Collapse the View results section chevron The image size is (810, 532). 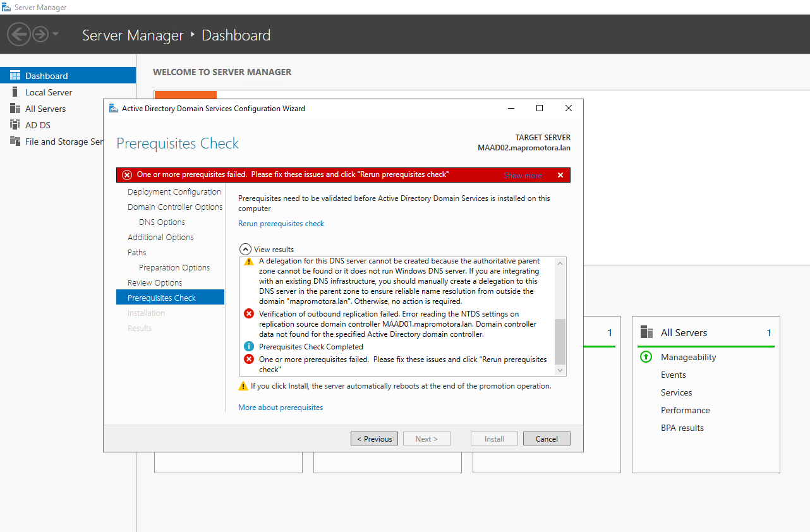pyautogui.click(x=245, y=249)
